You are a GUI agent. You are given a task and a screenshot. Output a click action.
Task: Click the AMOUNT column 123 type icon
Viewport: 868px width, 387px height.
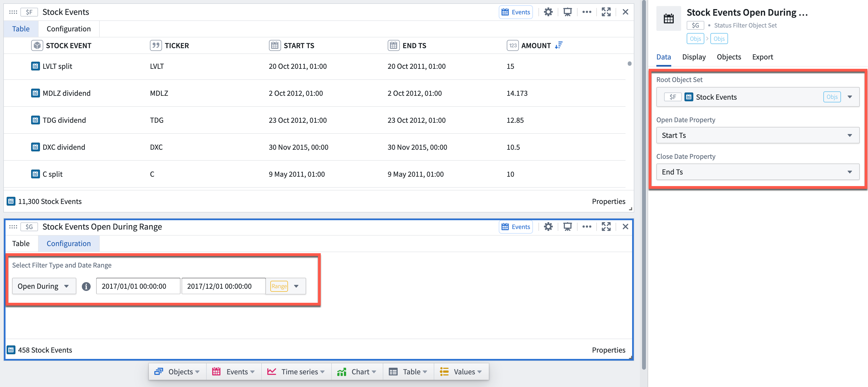pyautogui.click(x=513, y=45)
